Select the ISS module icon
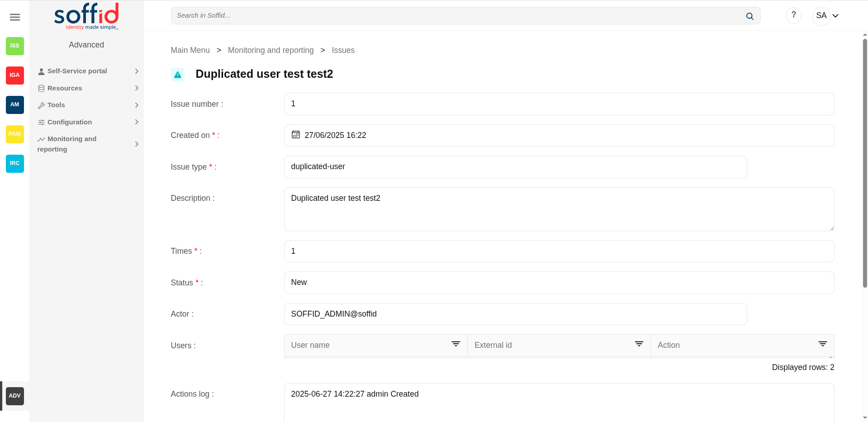Screen dimensions: 868x422 click(x=15, y=46)
